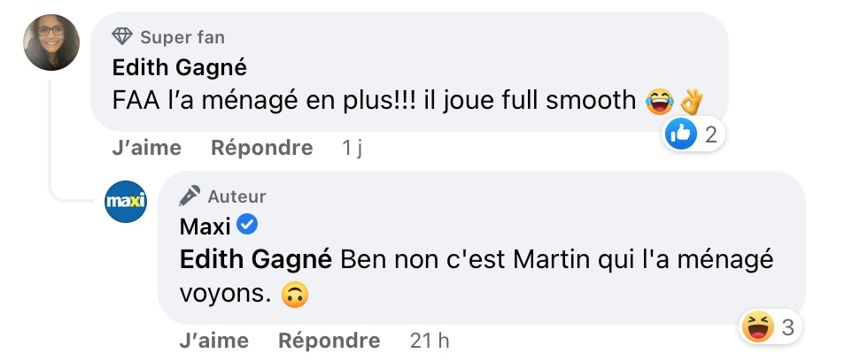Click the Edith Gagné mention in Maxi's reply
868x361 pixels.
255,261
